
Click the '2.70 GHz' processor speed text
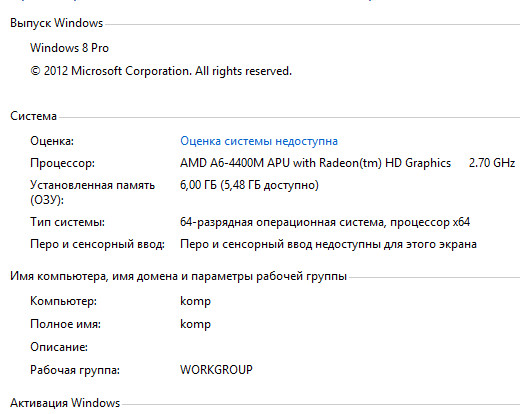pyautogui.click(x=492, y=163)
